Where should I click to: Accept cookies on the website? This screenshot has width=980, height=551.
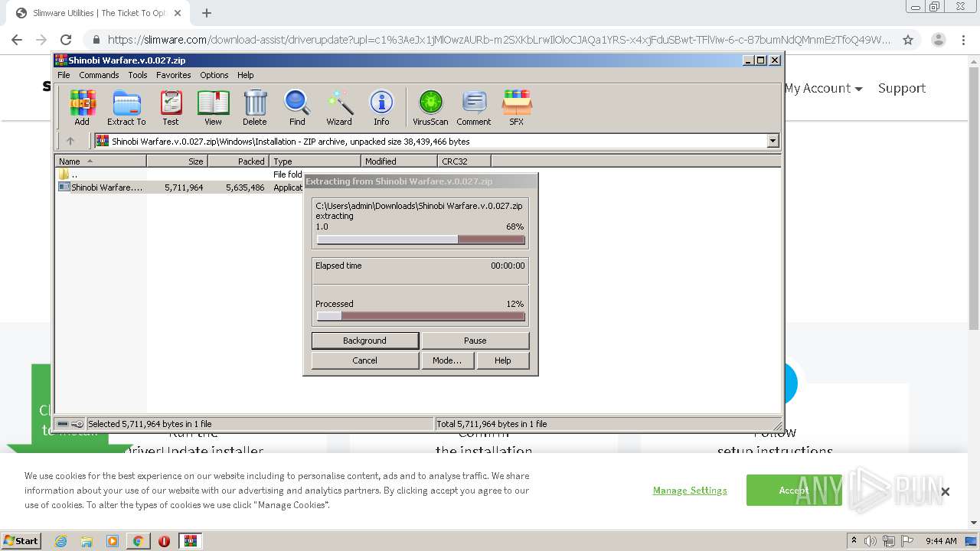(793, 490)
